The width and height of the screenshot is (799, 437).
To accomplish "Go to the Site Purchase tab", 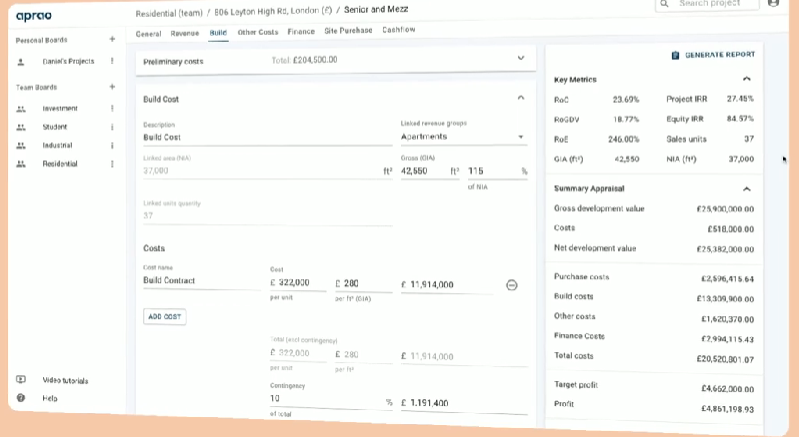I will (348, 31).
